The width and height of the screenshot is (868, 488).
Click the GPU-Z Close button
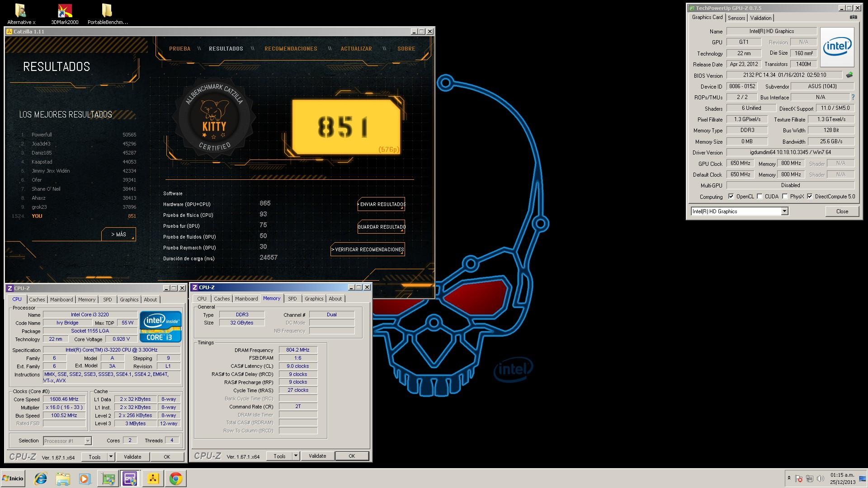point(842,211)
